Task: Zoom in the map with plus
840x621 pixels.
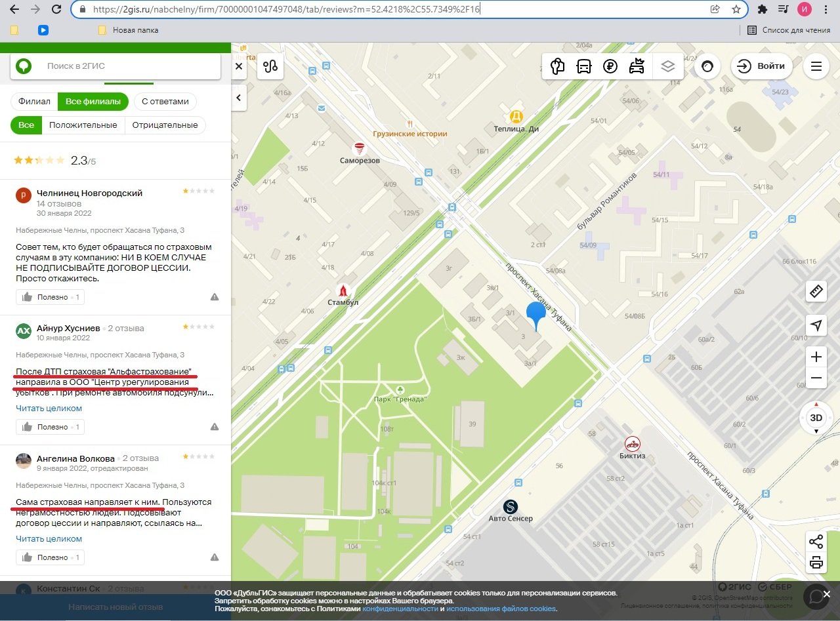Action: (816, 357)
